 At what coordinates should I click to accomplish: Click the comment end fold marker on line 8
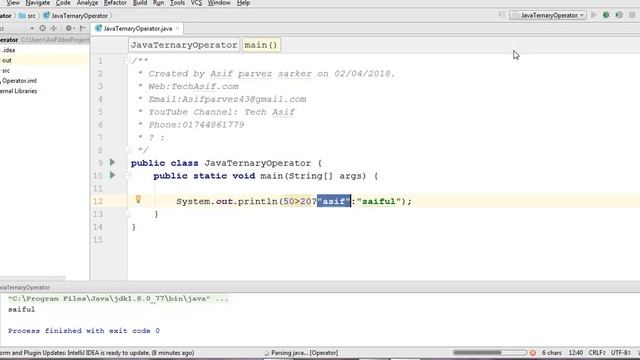(x=127, y=150)
